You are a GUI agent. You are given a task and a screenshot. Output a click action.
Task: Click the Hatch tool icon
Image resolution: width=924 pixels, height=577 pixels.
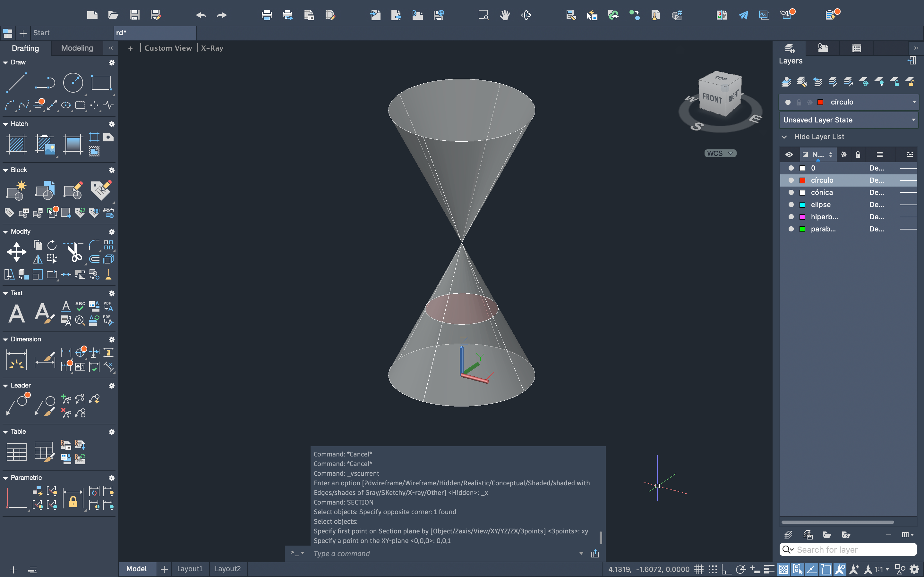(x=16, y=144)
